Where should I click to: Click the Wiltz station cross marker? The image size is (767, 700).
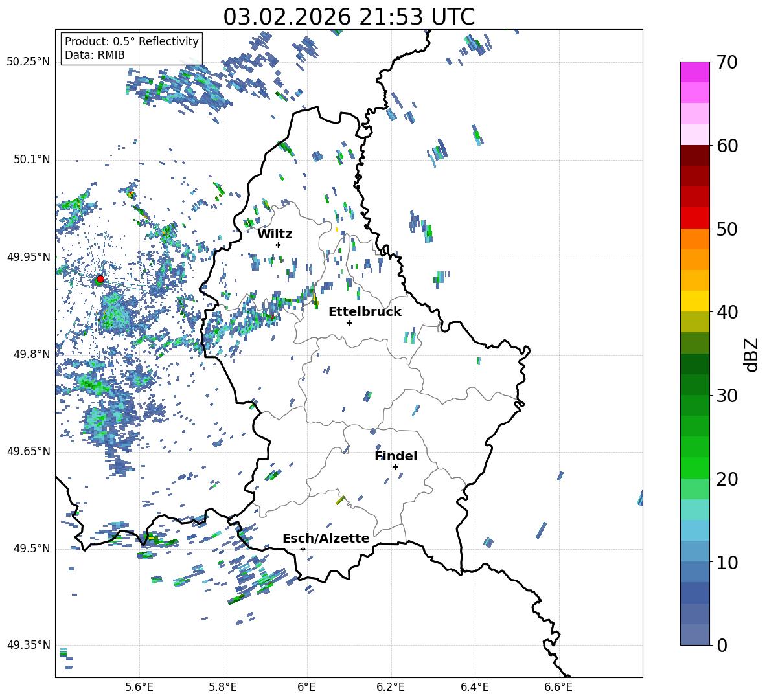click(278, 245)
